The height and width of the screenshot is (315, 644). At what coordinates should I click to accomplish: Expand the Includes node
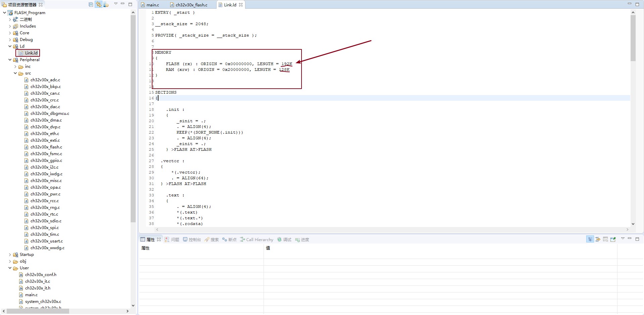click(10, 26)
